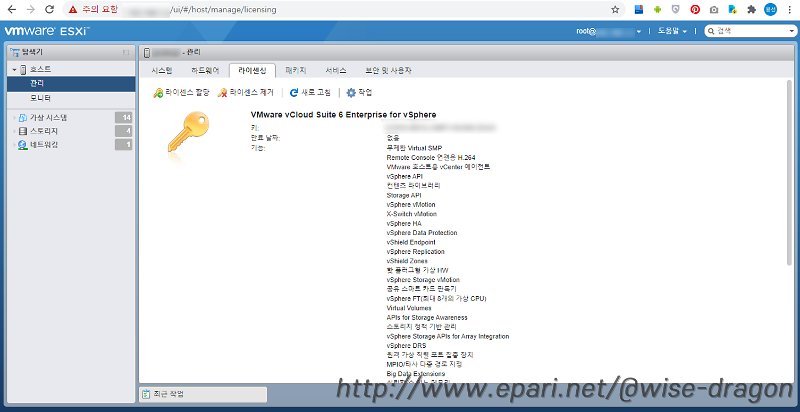Click the browser back arrow
Screen dimensions: 800x412
tap(12, 10)
